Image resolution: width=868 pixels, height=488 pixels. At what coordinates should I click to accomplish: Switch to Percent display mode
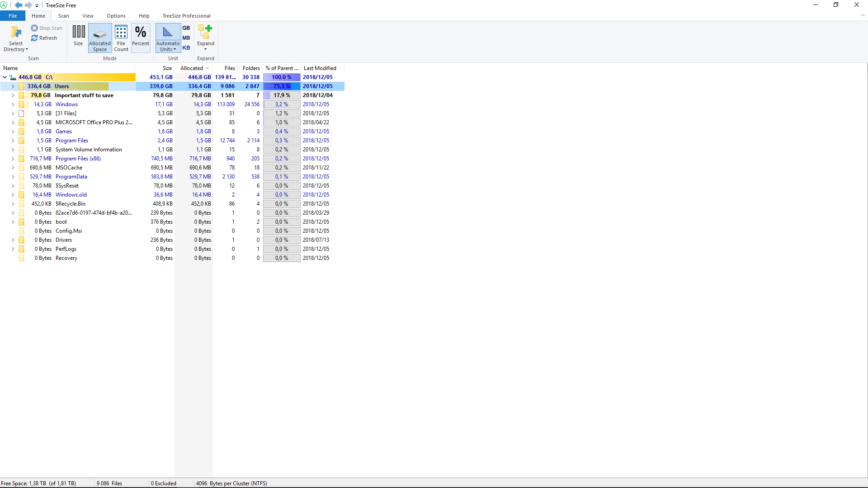point(141,36)
